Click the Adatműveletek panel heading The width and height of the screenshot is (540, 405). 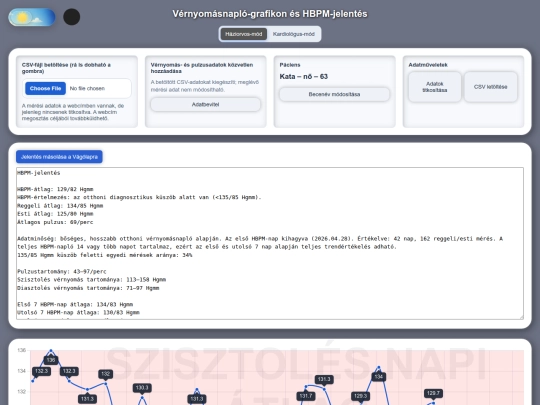click(x=428, y=65)
